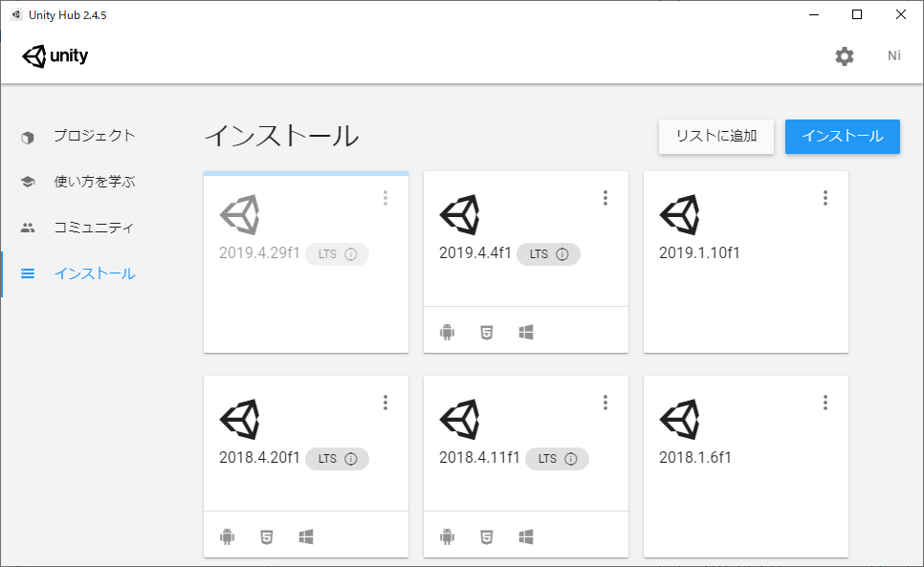The image size is (924, 567).
Task: Open the three-dot menu for 2019.4.4f1
Action: click(605, 198)
